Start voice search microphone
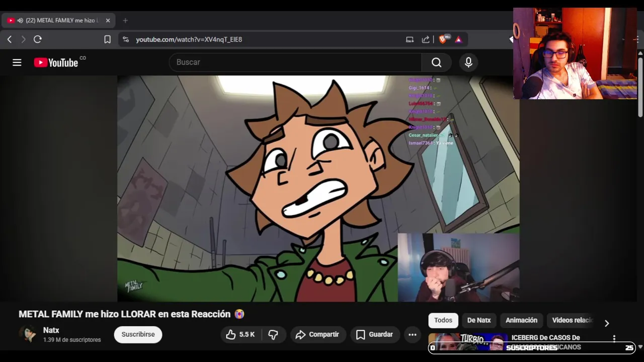This screenshot has width=644, height=362. click(468, 62)
